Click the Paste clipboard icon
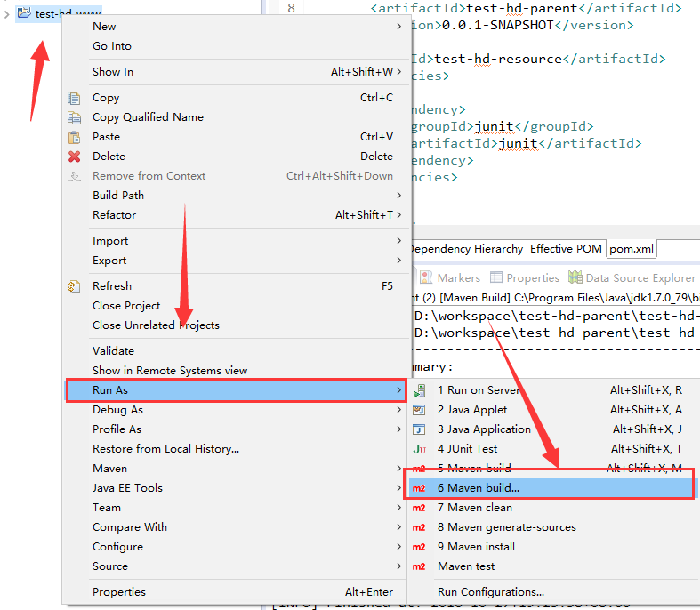The height and width of the screenshot is (610, 700). point(74,137)
